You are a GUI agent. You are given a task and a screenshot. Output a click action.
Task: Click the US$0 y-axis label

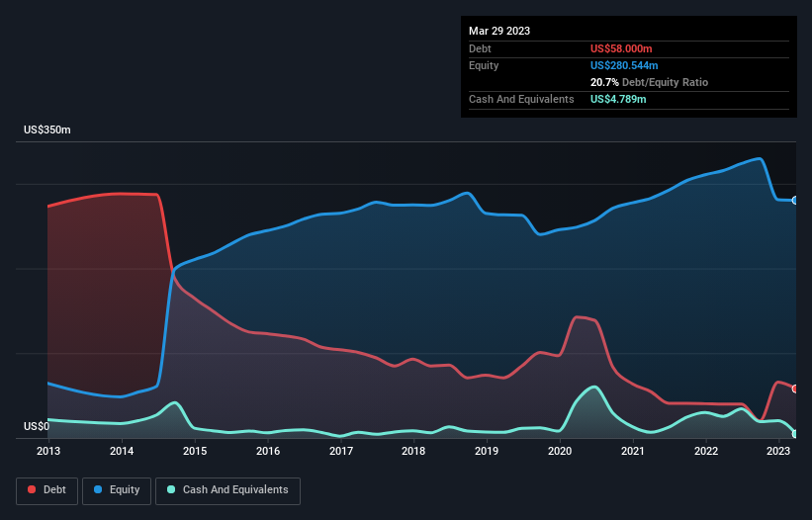(37, 426)
